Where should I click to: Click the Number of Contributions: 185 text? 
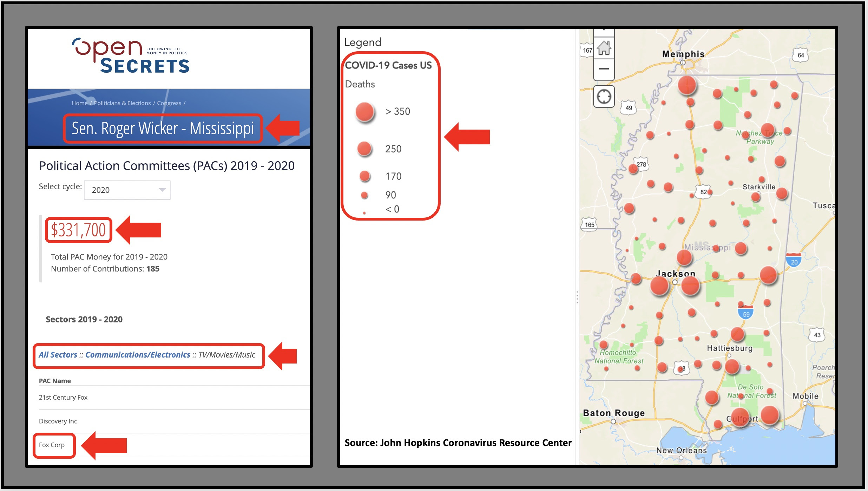[x=105, y=269]
